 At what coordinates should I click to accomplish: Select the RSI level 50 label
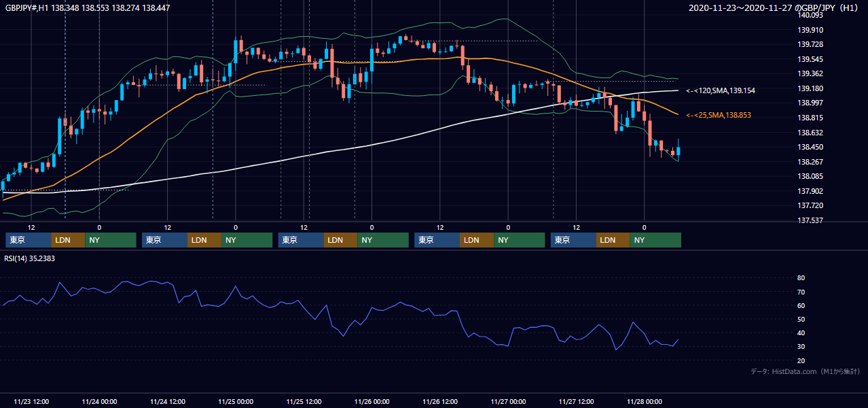point(801,319)
